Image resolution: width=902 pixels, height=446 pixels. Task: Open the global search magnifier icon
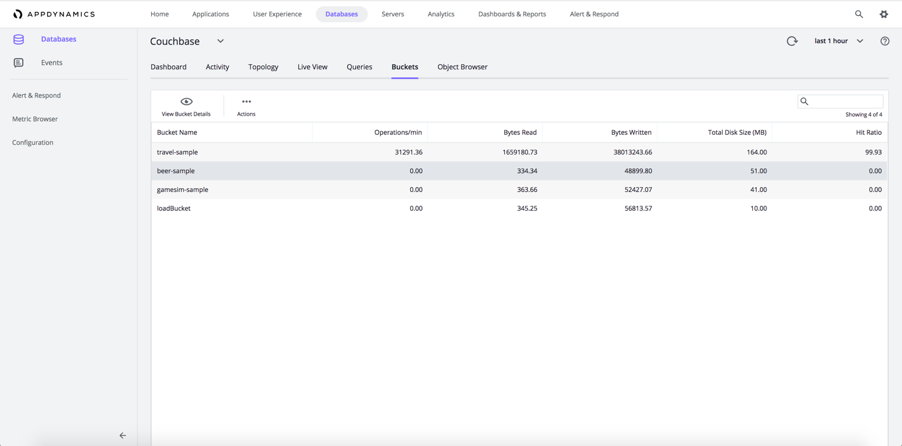pos(859,14)
